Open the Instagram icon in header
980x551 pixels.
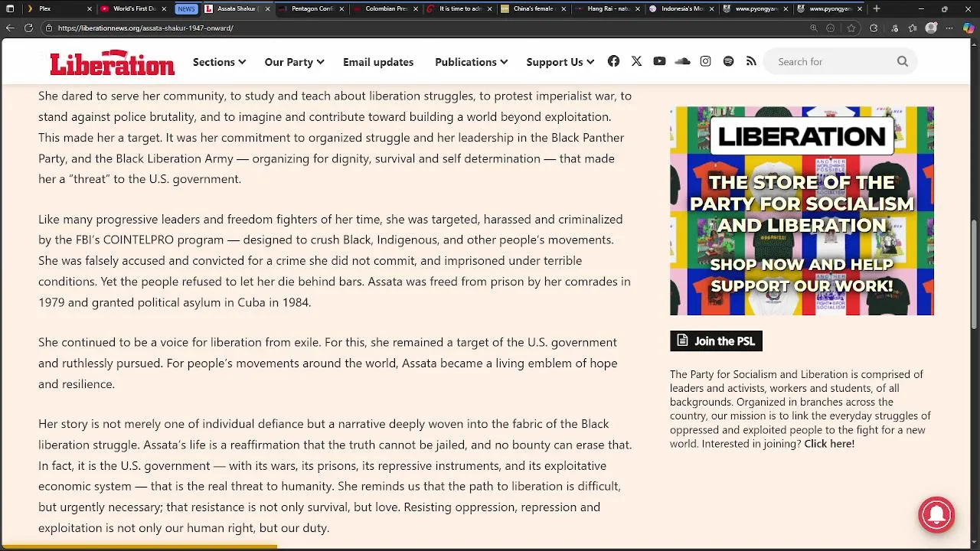705,61
